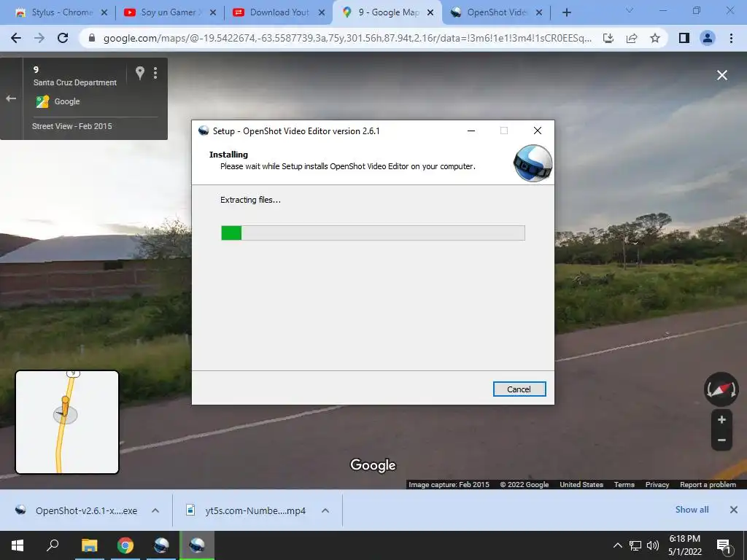The height and width of the screenshot is (560, 747).
Task: Open the notification center icon
Action: click(x=724, y=545)
